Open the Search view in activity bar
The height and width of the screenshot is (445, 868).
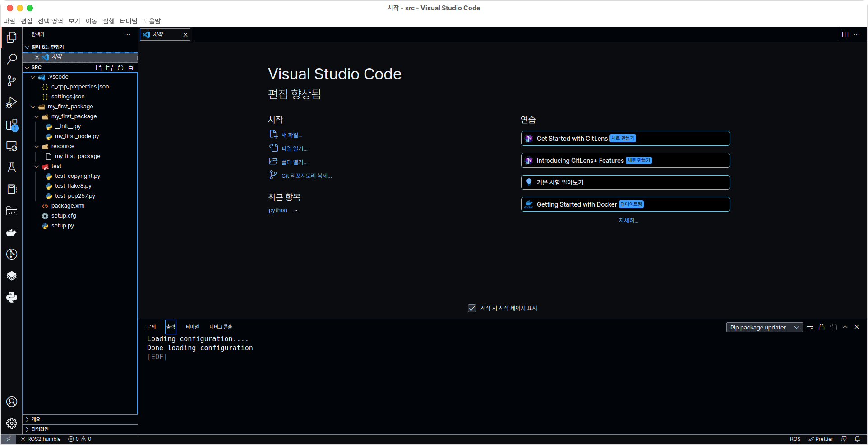(12, 59)
